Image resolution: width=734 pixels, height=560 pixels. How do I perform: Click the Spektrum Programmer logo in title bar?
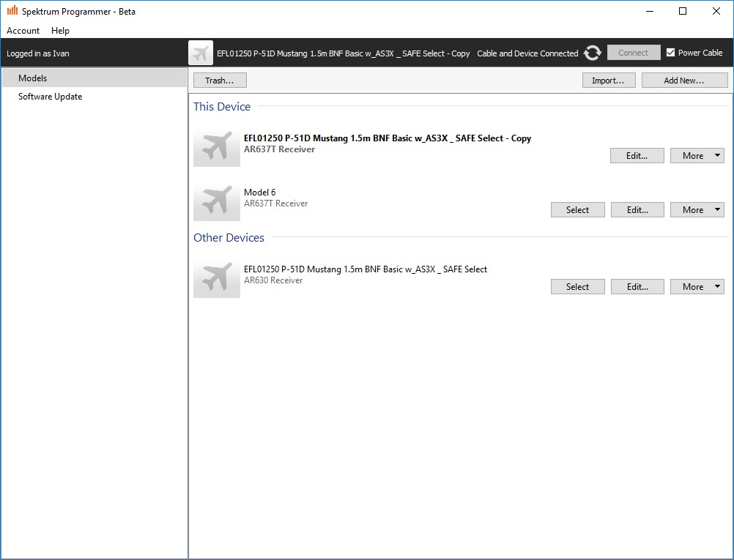point(12,11)
